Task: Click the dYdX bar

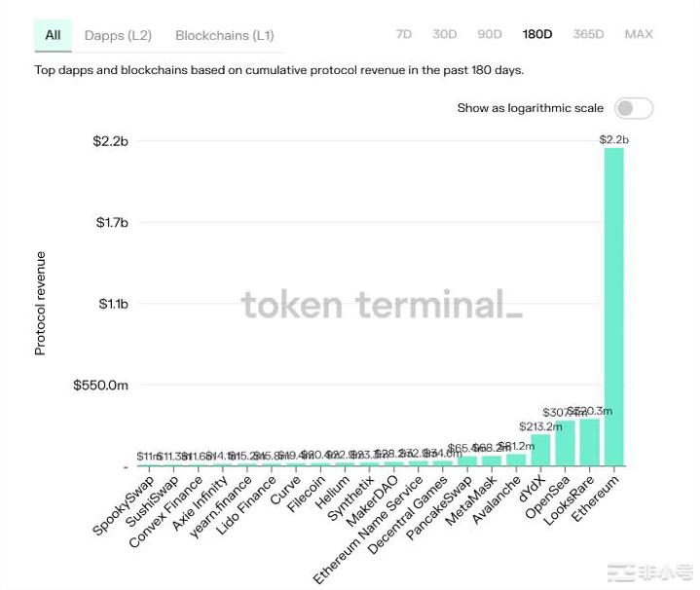Action: pos(540,451)
